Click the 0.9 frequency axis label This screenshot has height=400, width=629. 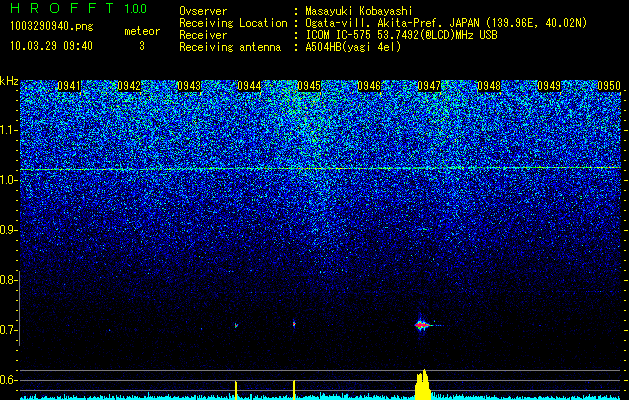[x=8, y=230]
